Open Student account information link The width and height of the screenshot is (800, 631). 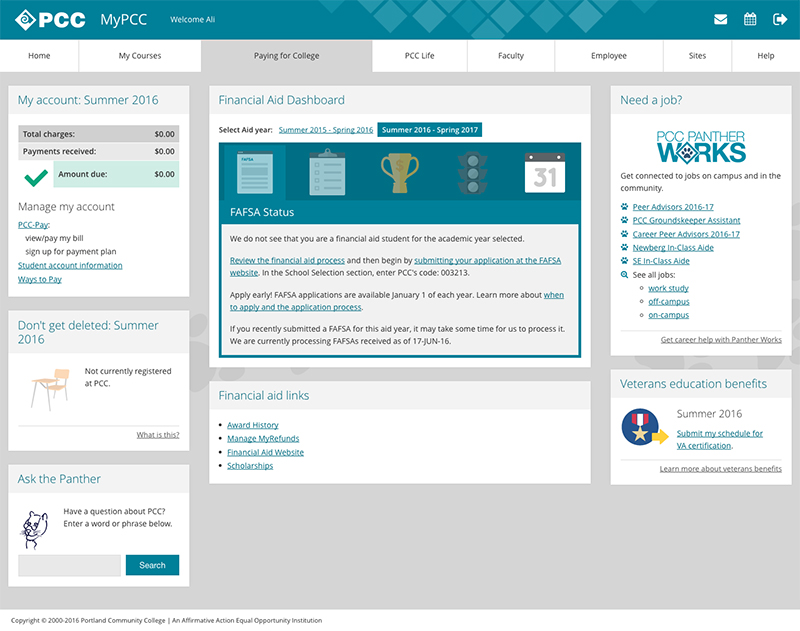[70, 265]
